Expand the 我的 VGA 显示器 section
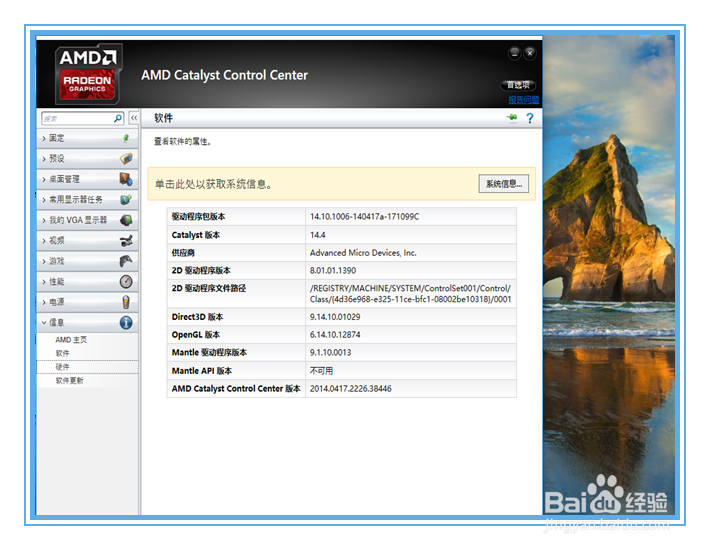The width and height of the screenshot is (710, 550). [x=87, y=220]
